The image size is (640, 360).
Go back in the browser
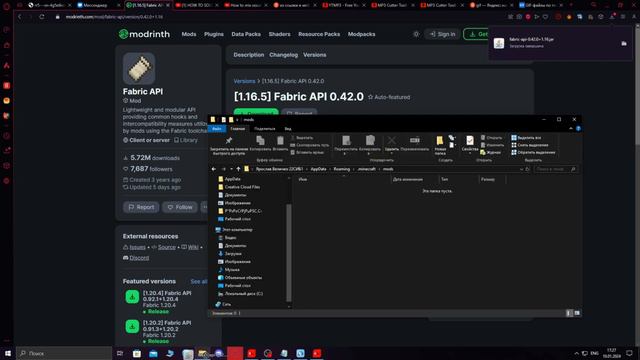click(19, 17)
